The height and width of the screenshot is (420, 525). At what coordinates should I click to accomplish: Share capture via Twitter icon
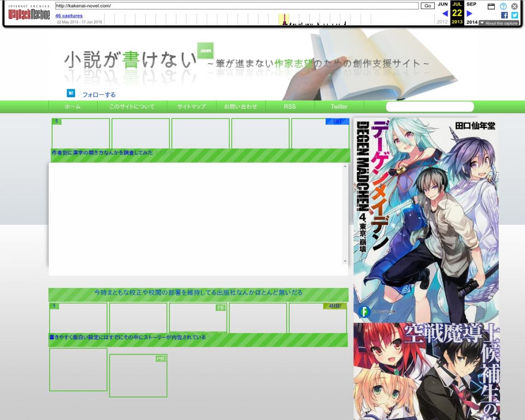(514, 15)
